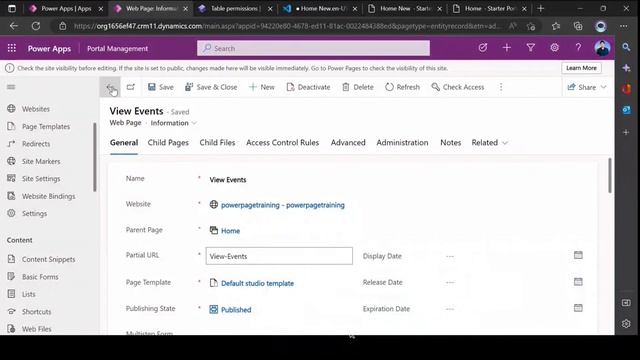Deactivate this web page
This screenshot has height=360, width=640.
click(309, 87)
